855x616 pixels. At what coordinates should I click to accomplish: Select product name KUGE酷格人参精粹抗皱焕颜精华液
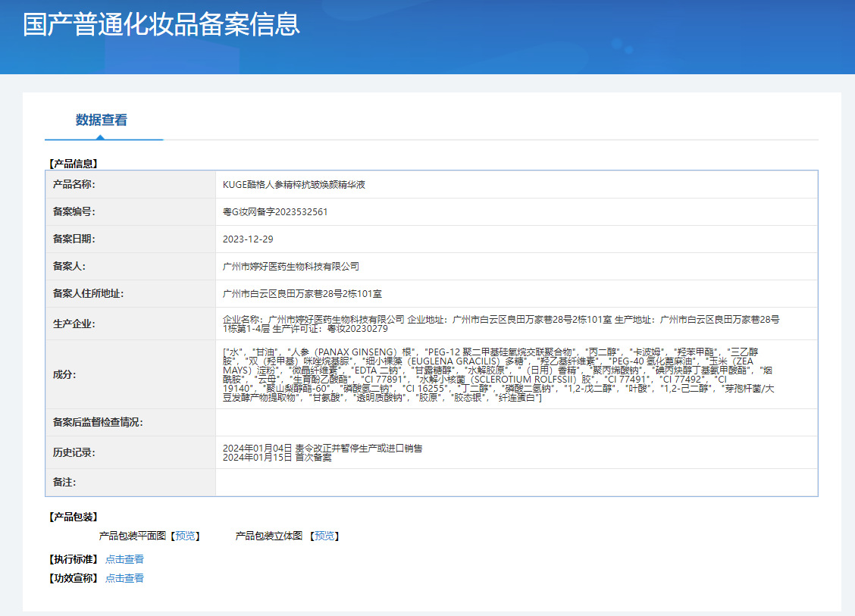tap(294, 185)
